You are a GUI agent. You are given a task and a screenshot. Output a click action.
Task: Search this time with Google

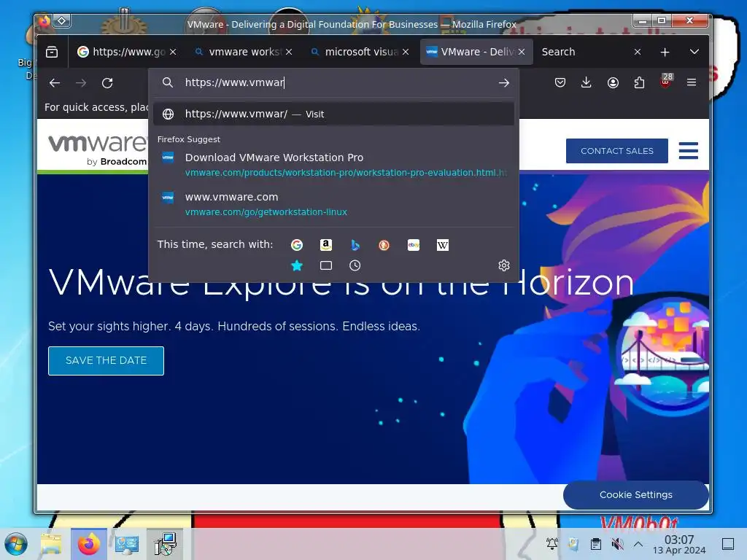tap(297, 245)
